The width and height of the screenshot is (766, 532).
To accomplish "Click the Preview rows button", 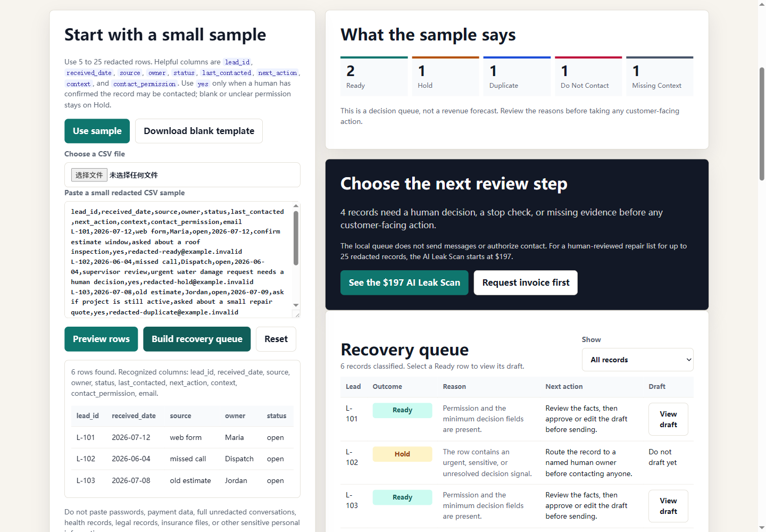I will (101, 339).
